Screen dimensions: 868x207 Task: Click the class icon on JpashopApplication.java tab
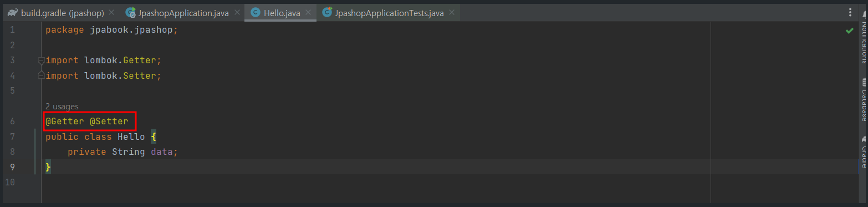pyautogui.click(x=131, y=13)
